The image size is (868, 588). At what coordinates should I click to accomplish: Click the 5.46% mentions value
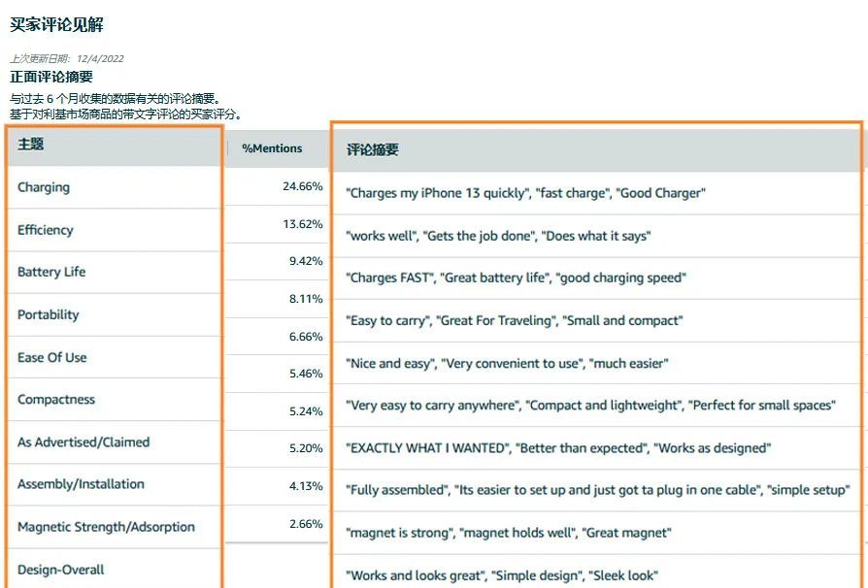point(306,374)
